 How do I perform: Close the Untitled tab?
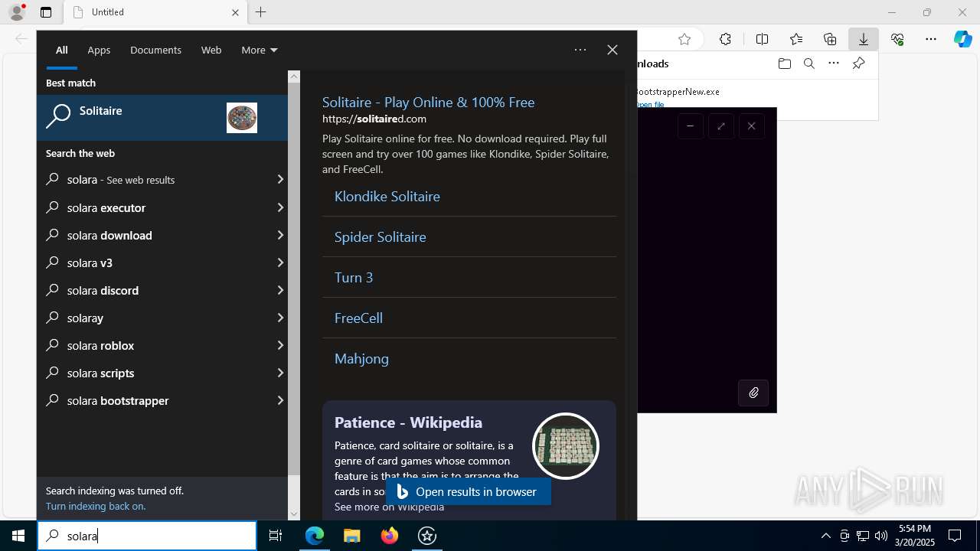[235, 12]
